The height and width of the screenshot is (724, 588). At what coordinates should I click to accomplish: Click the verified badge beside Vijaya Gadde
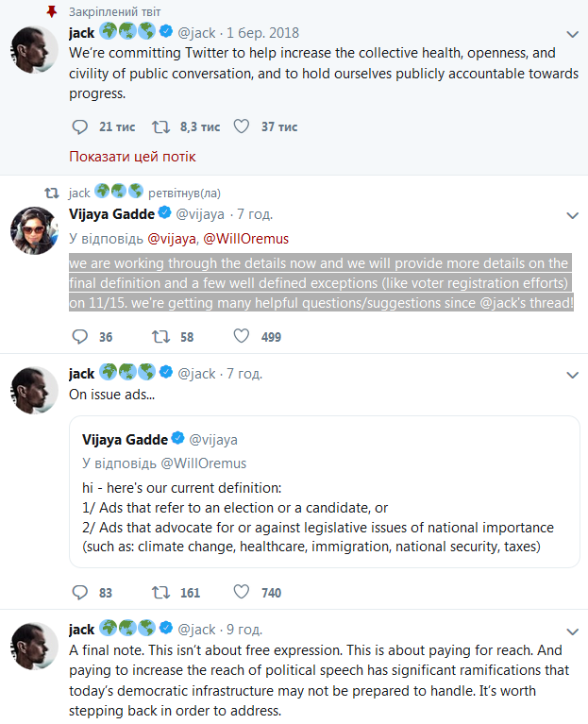pyautogui.click(x=163, y=214)
